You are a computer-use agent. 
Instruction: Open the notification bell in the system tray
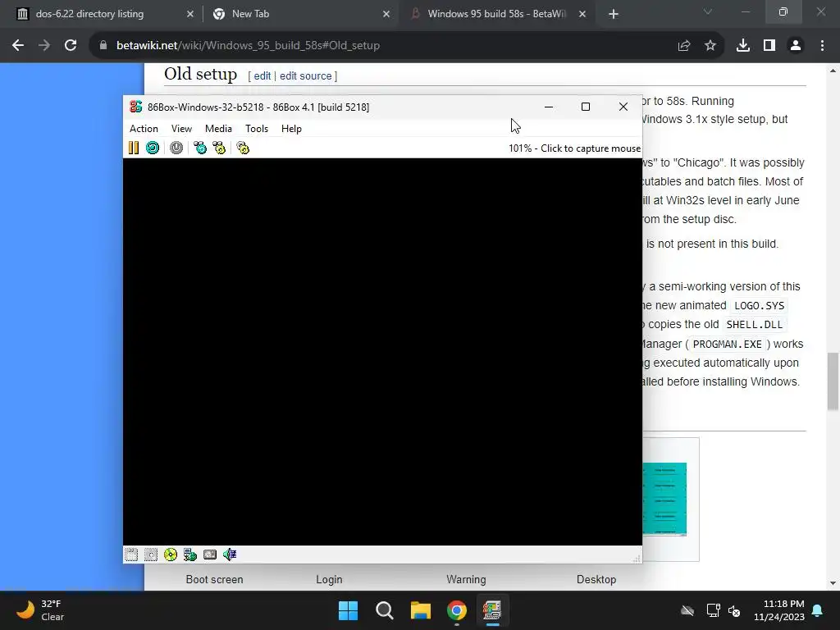pos(818,610)
